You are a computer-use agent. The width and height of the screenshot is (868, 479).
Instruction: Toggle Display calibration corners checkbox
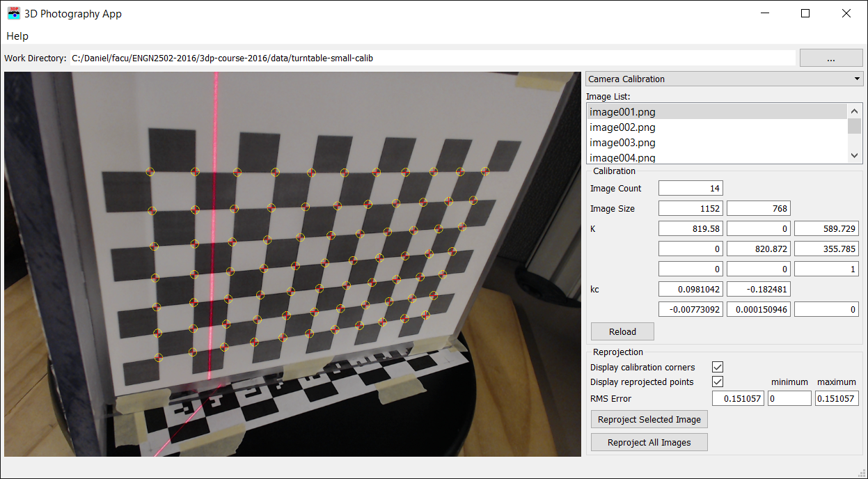(x=718, y=367)
